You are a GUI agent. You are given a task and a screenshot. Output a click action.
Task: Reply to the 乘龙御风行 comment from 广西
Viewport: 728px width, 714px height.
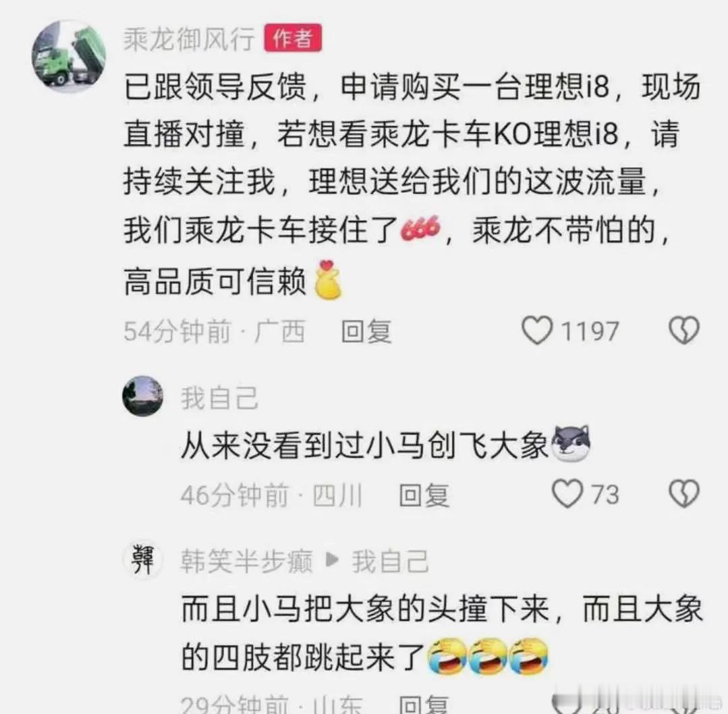coord(366,331)
